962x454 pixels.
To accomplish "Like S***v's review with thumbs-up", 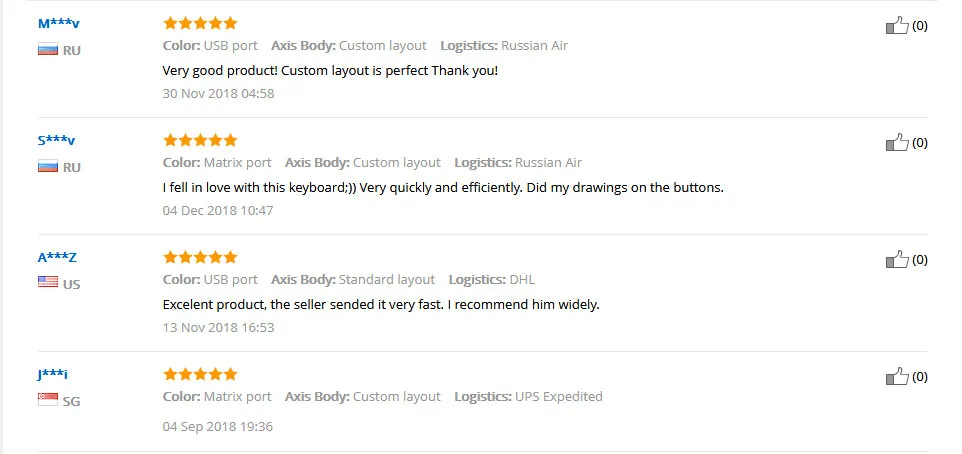I will pos(897,143).
